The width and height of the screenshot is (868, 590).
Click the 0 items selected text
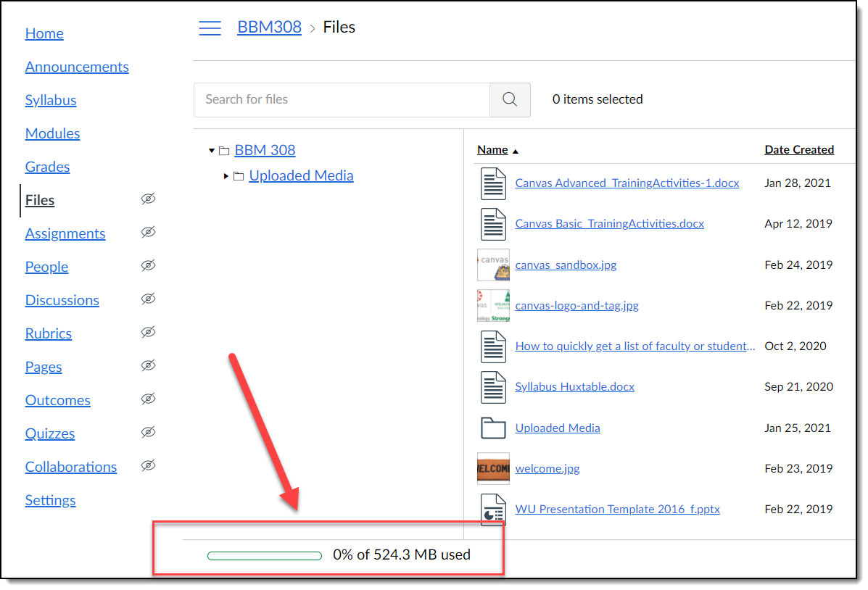[598, 99]
